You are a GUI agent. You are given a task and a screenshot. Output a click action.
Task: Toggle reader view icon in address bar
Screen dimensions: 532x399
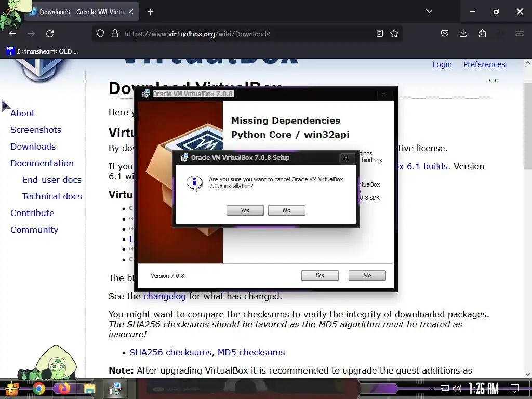point(380,34)
